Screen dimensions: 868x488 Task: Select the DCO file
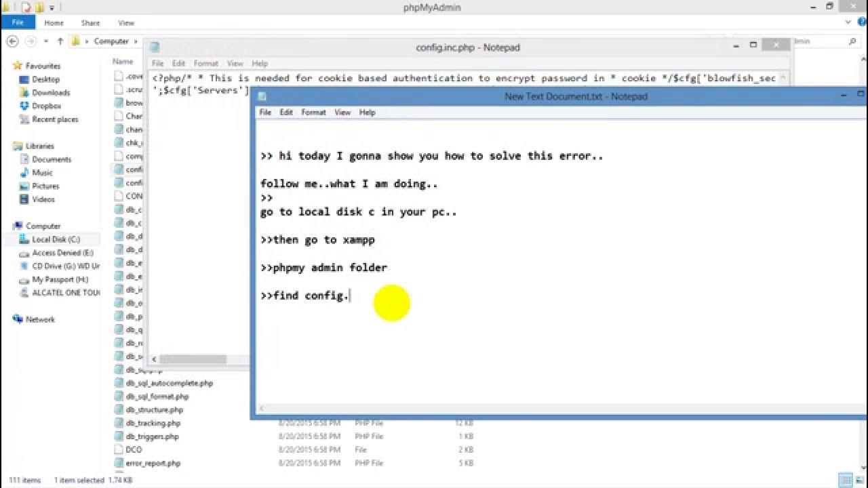[134, 449]
